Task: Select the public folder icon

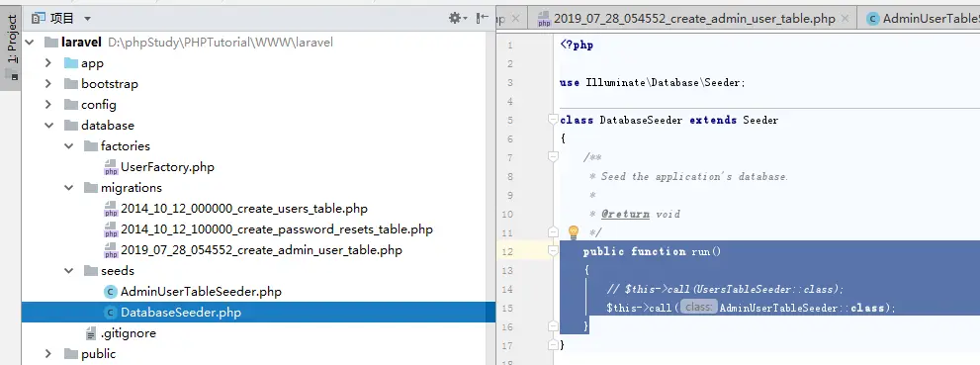Action: (70, 354)
